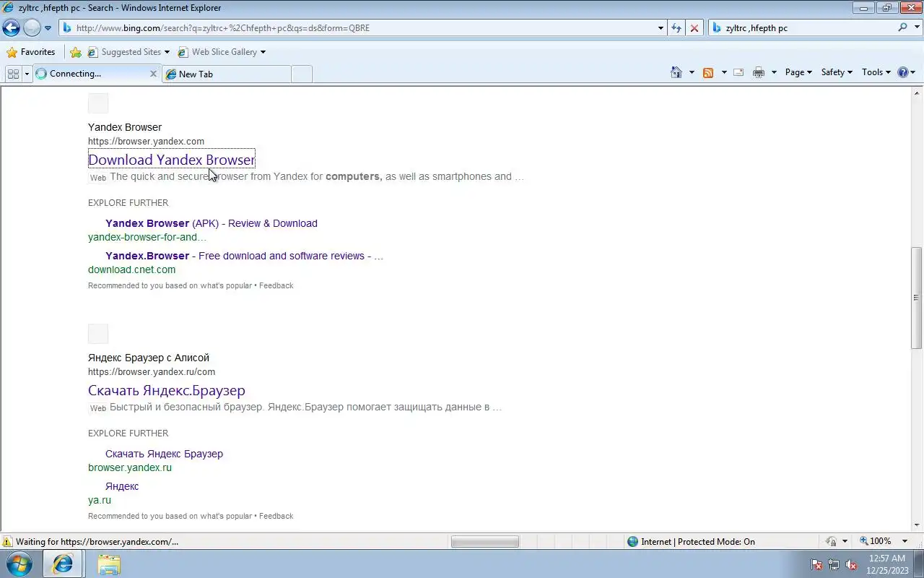This screenshot has width=924, height=578.
Task: Click the Yandex Browser result favicon
Action: (98, 103)
